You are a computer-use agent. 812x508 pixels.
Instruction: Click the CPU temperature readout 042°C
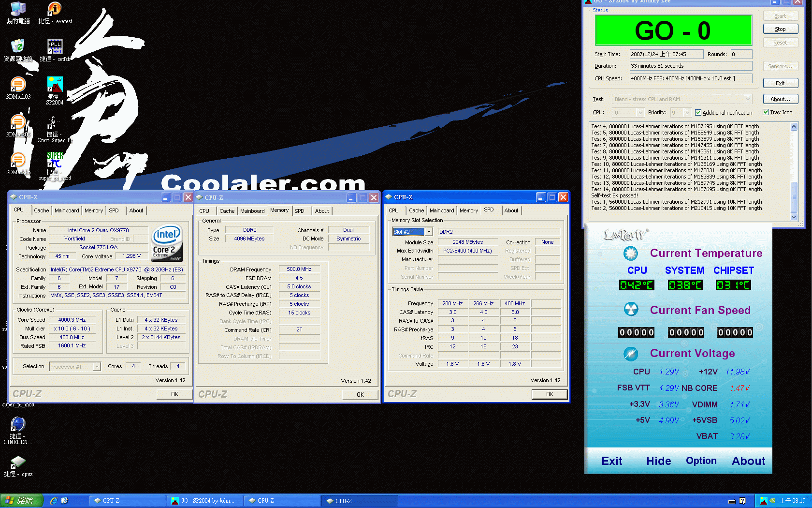click(637, 285)
